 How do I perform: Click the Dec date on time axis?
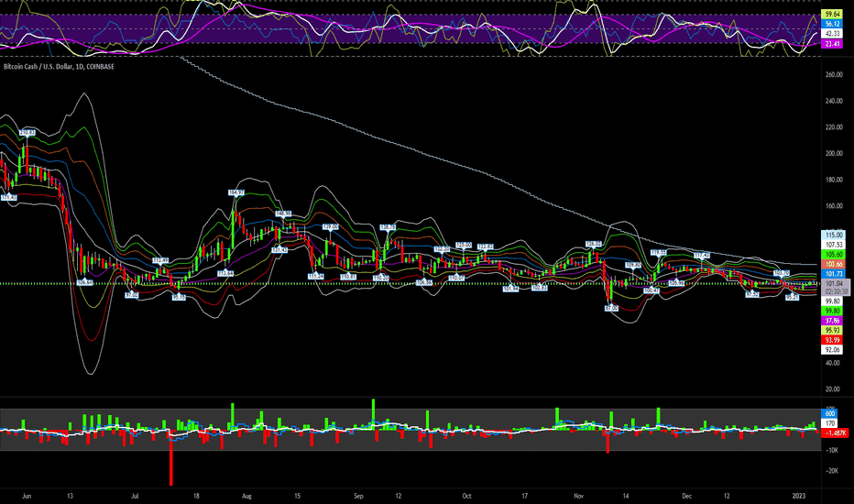pos(687,497)
